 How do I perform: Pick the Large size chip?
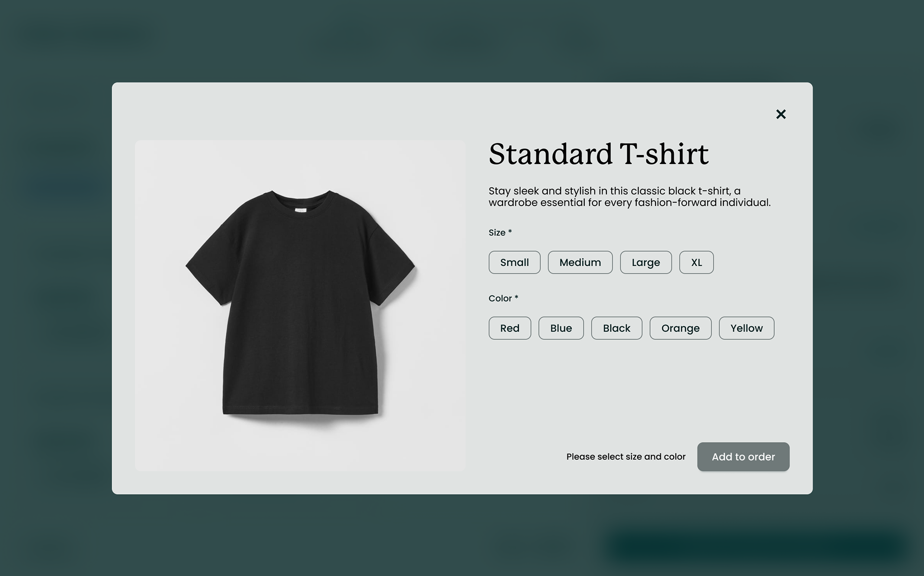[x=645, y=262]
